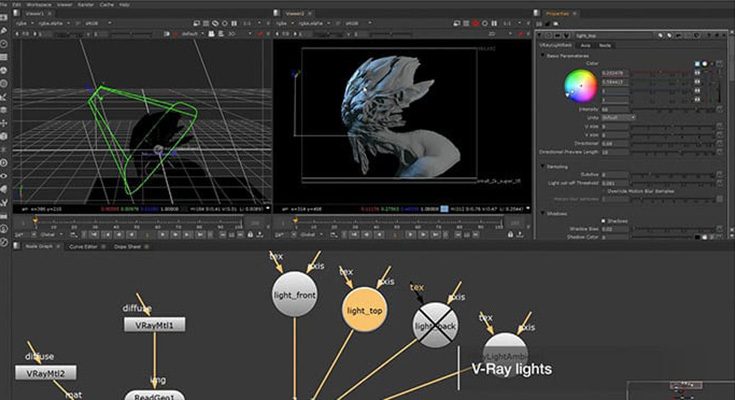Viewport: 735px width, 400px height.
Task: Open the Axis tab in Properties
Action: [585, 45]
